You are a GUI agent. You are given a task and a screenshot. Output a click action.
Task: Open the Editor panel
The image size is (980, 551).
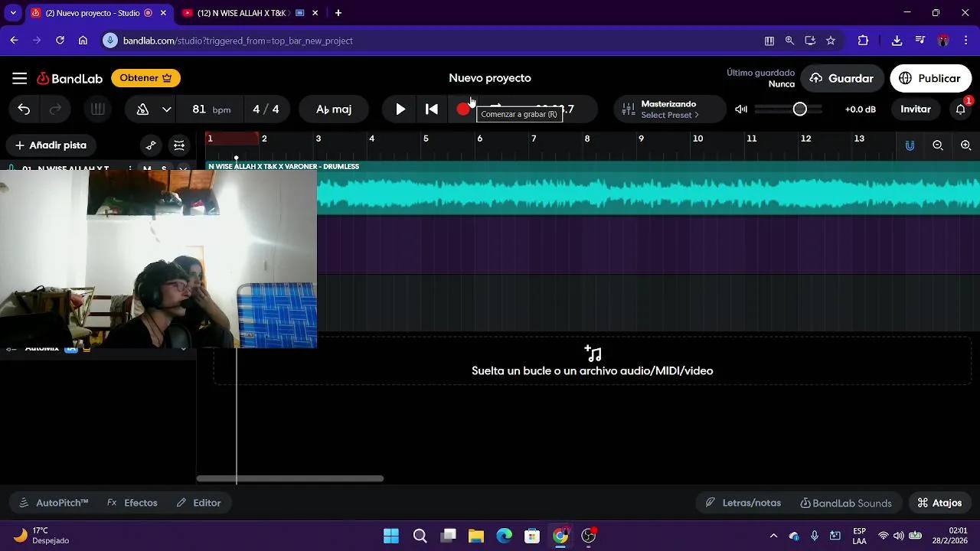point(198,503)
